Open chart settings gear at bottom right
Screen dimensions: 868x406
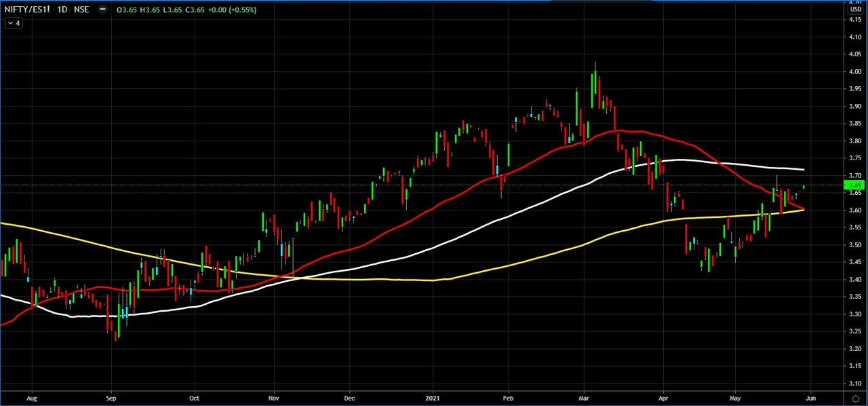point(856,399)
